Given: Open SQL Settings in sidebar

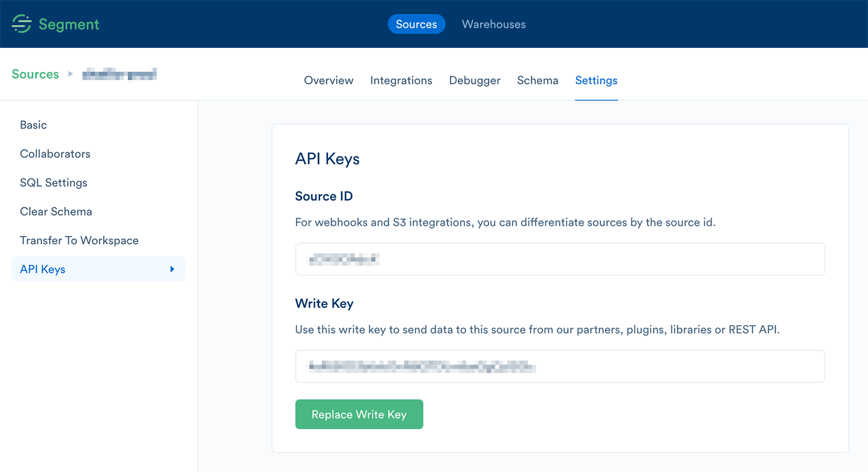Looking at the screenshot, I should click(53, 183).
